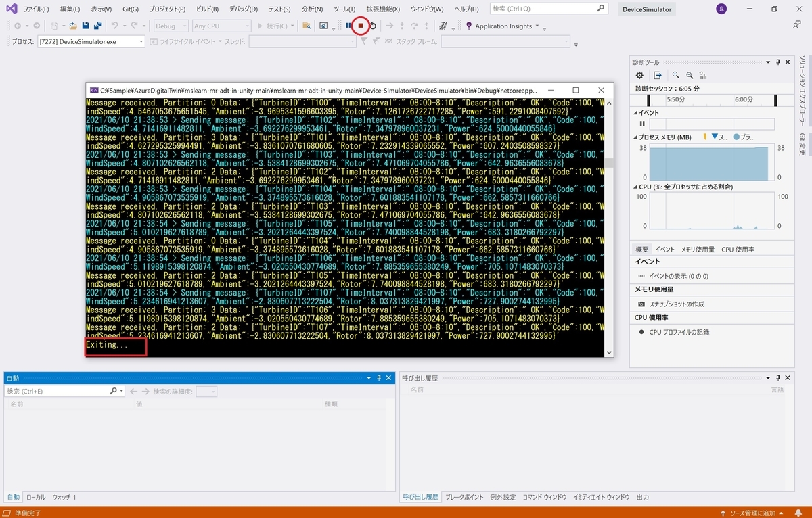Open the 自動 panel window options arrow
The height and width of the screenshot is (518, 812).
pyautogui.click(x=369, y=377)
